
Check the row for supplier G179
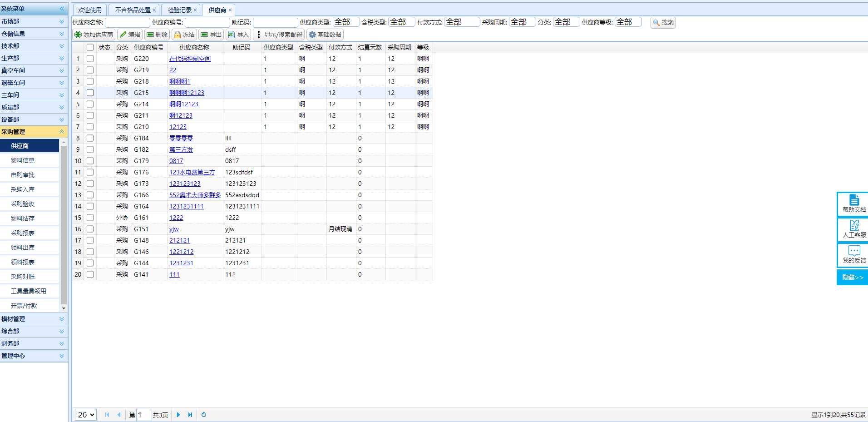click(90, 161)
